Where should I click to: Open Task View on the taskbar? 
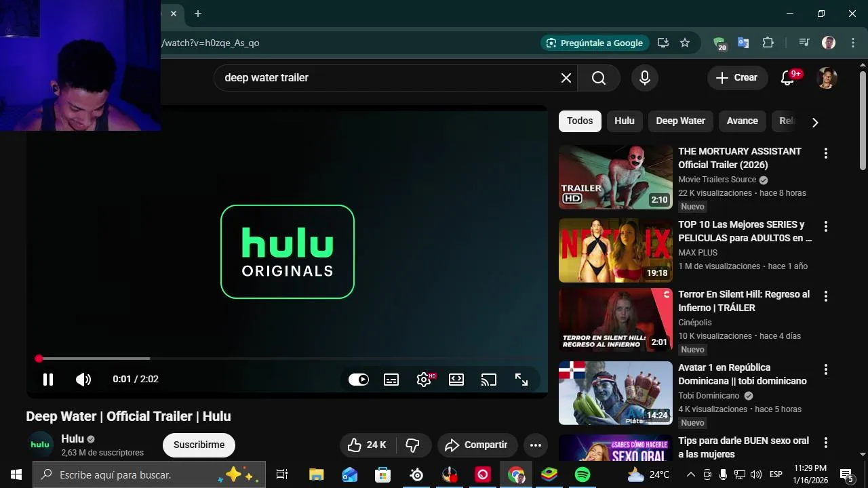pyautogui.click(x=282, y=474)
